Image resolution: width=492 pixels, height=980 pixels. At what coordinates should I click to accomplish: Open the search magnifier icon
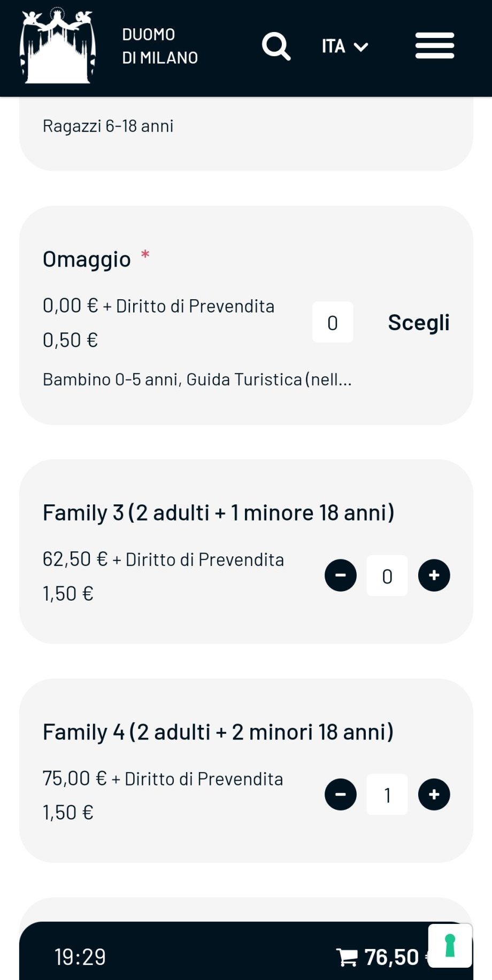(276, 46)
